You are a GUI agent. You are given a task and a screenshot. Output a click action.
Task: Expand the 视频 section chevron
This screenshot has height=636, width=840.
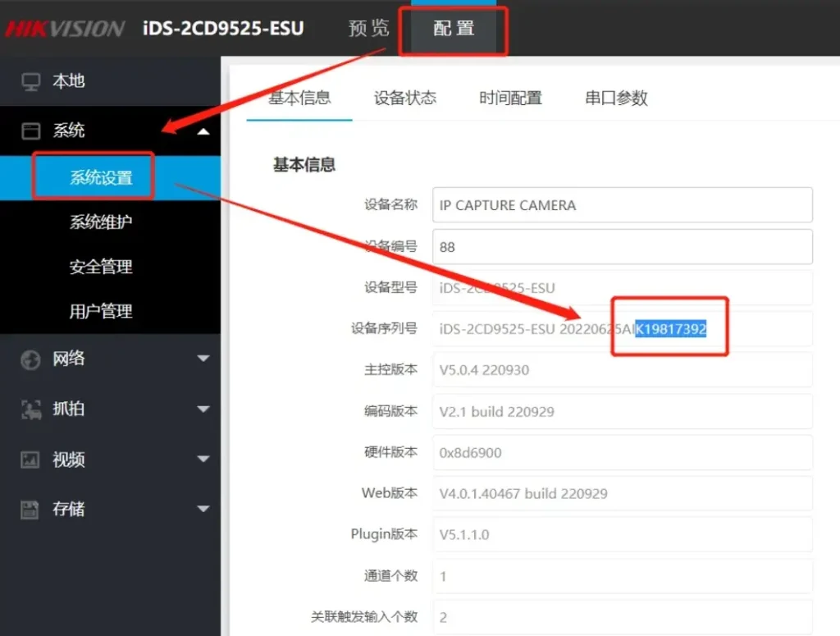203,460
